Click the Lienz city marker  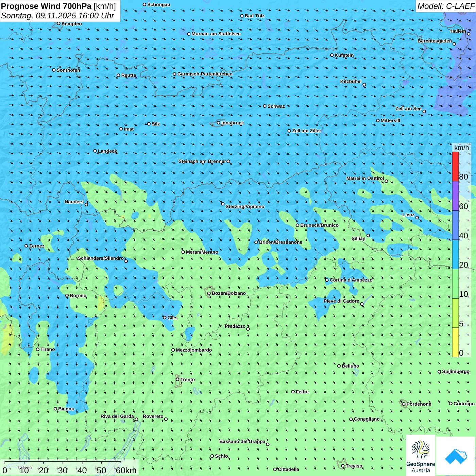(x=417, y=218)
